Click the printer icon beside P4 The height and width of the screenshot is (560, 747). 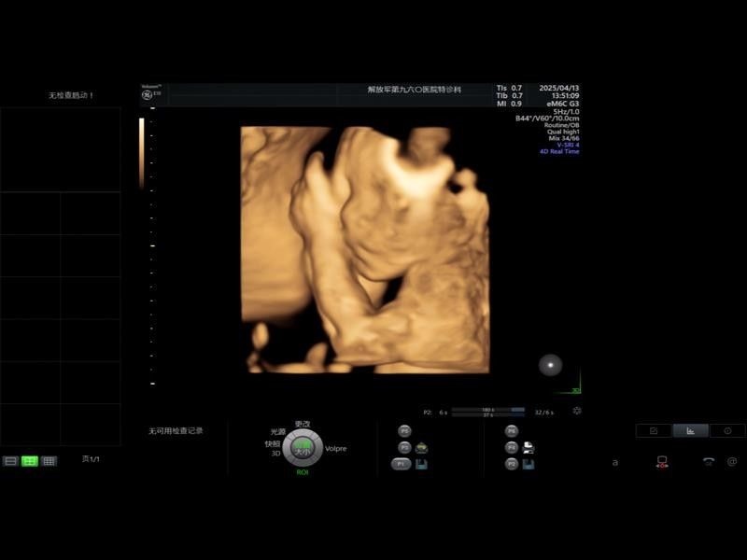(x=529, y=448)
